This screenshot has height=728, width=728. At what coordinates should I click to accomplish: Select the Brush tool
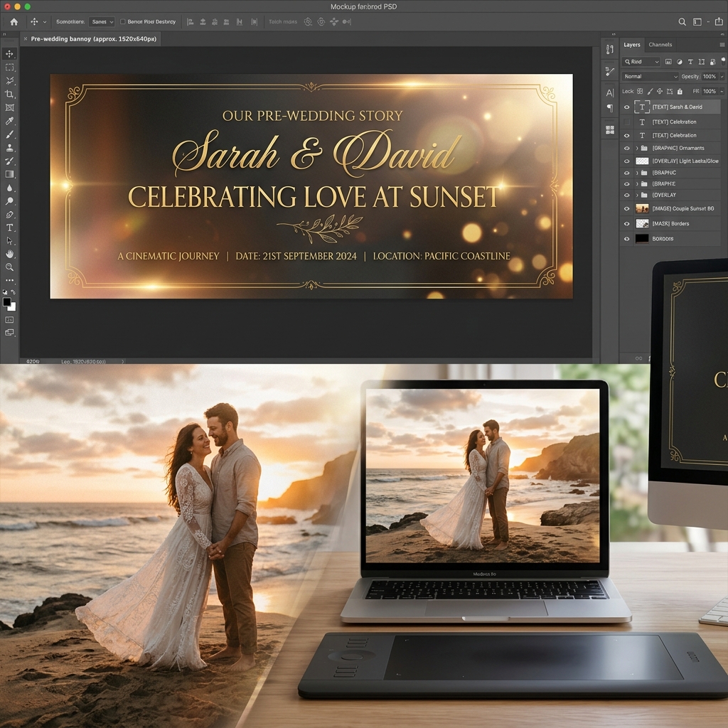point(9,134)
